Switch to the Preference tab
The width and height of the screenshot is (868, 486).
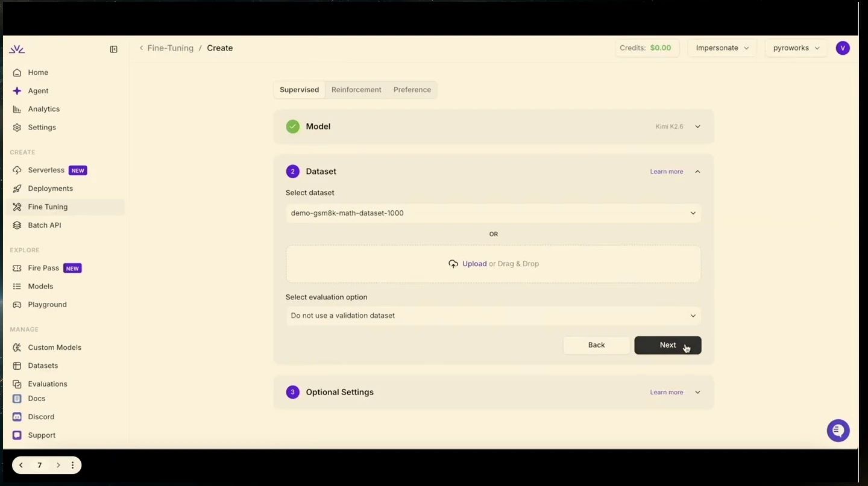412,90
